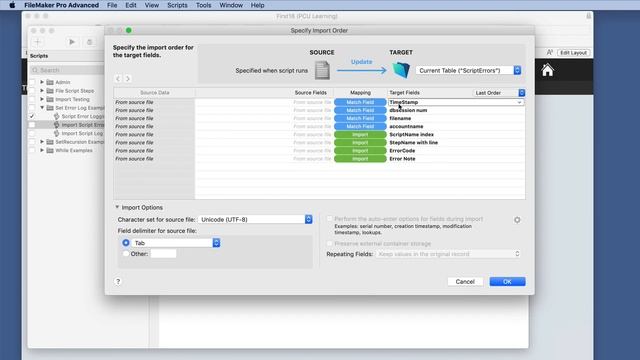Viewport: 640px width, 360px height.
Task: Select the Tab delimiter radio button
Action: (x=126, y=243)
